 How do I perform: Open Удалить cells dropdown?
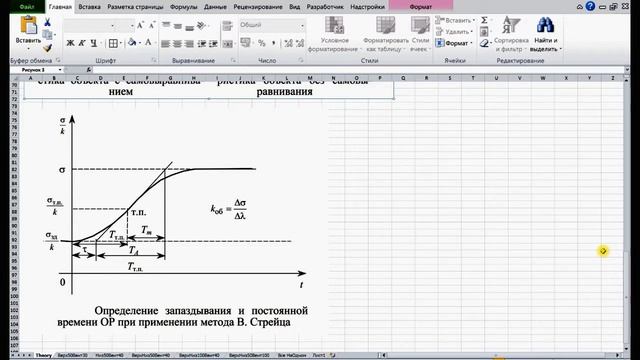coord(454,31)
